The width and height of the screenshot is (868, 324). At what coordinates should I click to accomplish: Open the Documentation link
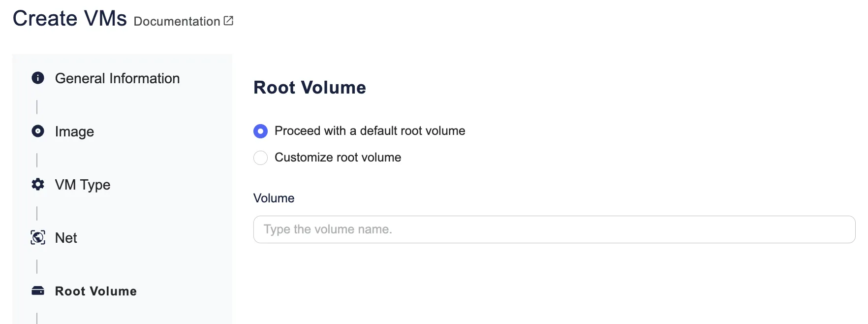point(177,21)
